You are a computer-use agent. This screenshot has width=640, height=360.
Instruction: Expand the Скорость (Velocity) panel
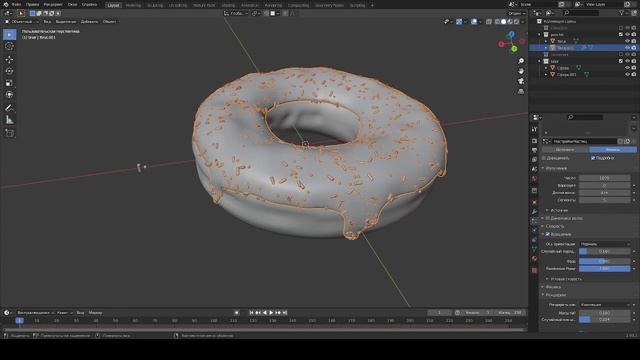555,226
